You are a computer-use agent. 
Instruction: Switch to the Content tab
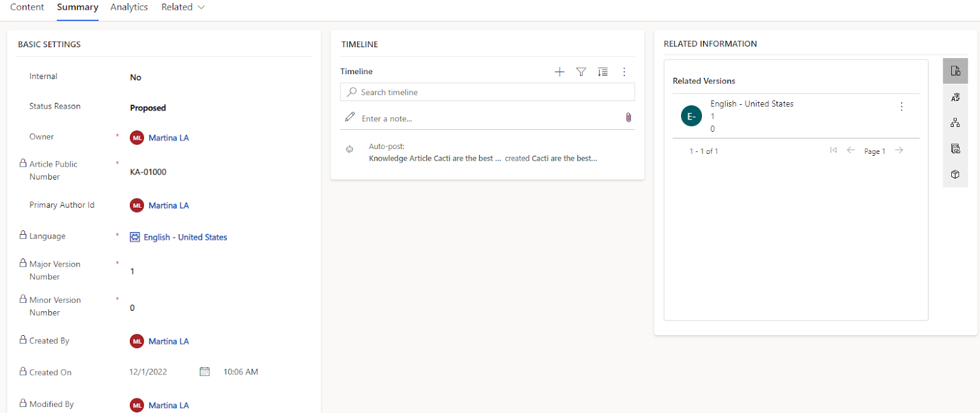tap(27, 7)
